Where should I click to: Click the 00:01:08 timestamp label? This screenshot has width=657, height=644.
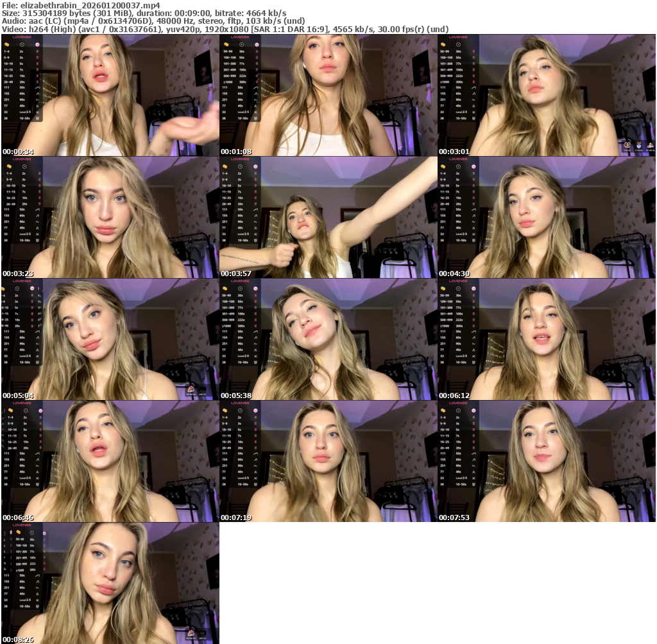tap(236, 152)
